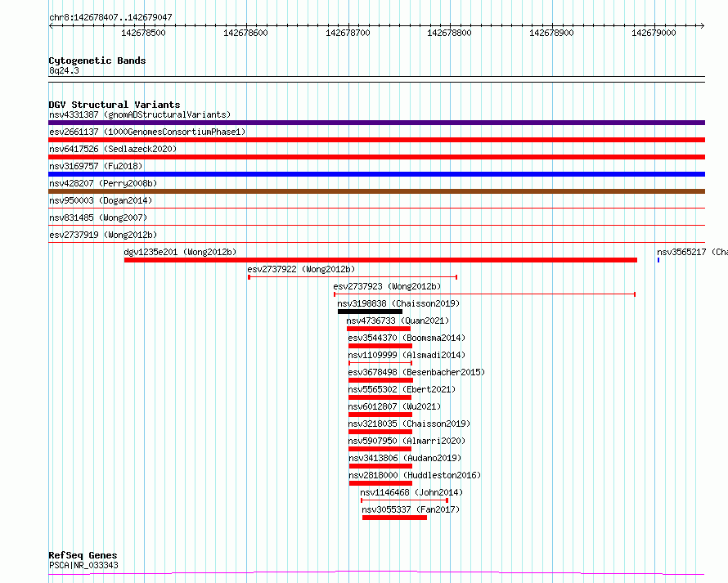Click the blue Fu2018 variant bar
This screenshot has height=583, width=728.
pos(376,174)
